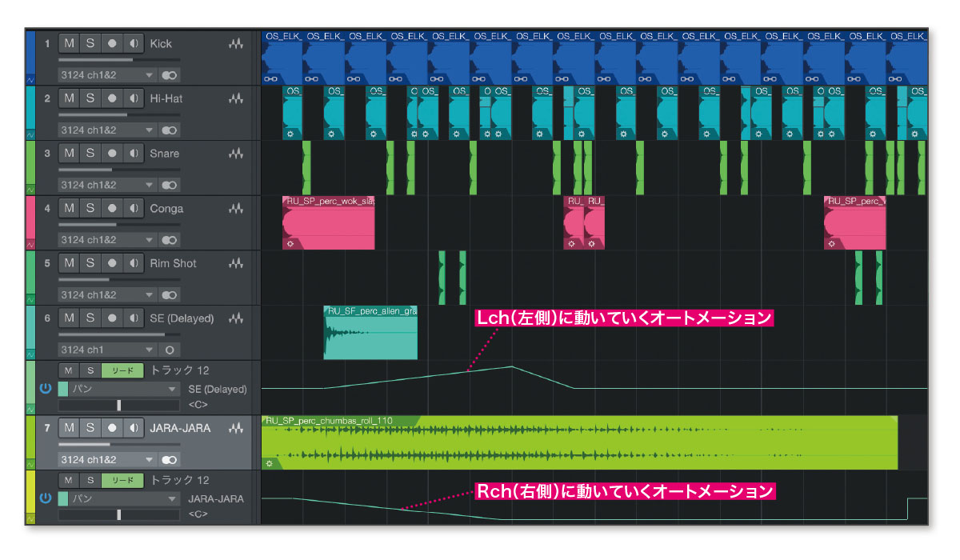Select the RU_SP_perc_chumbas_roll_110 audio clip
The height and width of the screenshot is (560, 960).
click(x=579, y=442)
